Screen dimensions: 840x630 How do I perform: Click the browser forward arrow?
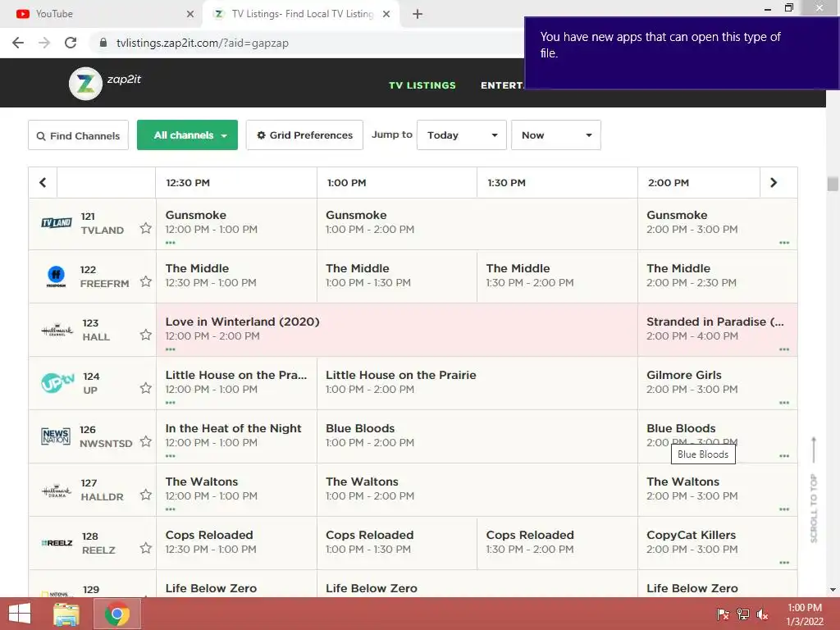(x=44, y=43)
